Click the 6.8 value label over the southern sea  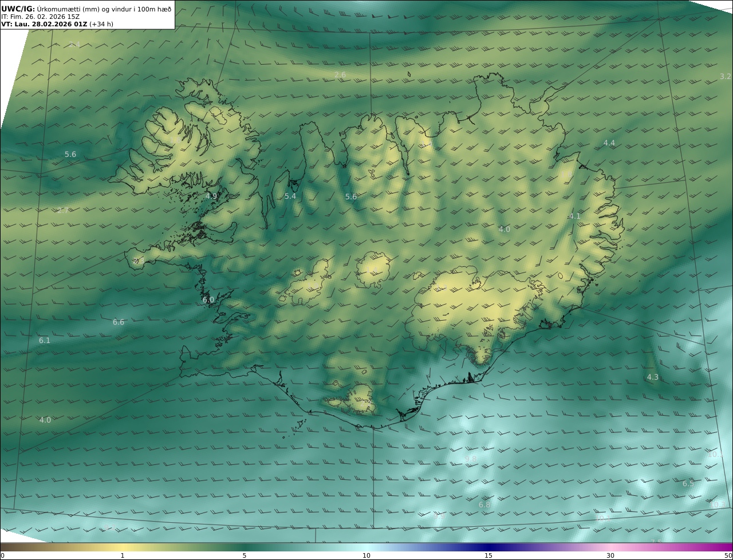(484, 505)
